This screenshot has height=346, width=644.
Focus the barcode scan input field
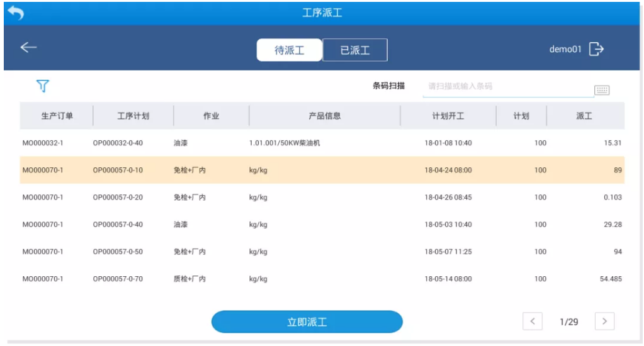[x=508, y=87]
